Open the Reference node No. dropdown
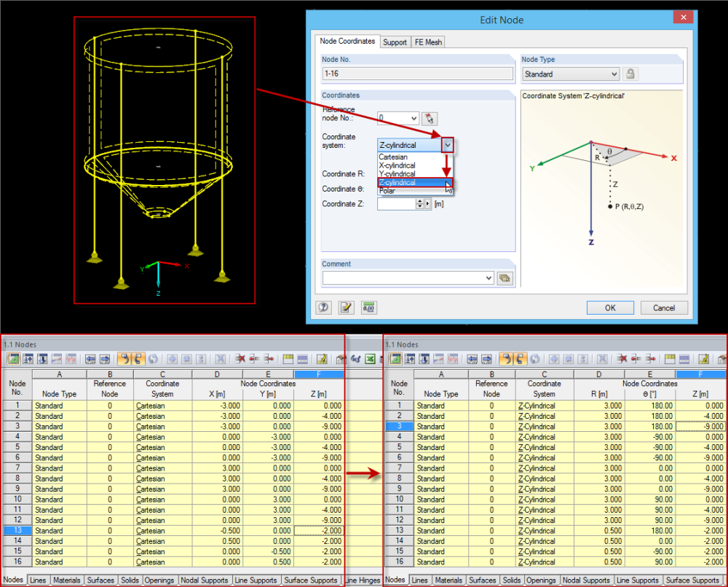Viewport: 728px width, 587px height. (414, 118)
